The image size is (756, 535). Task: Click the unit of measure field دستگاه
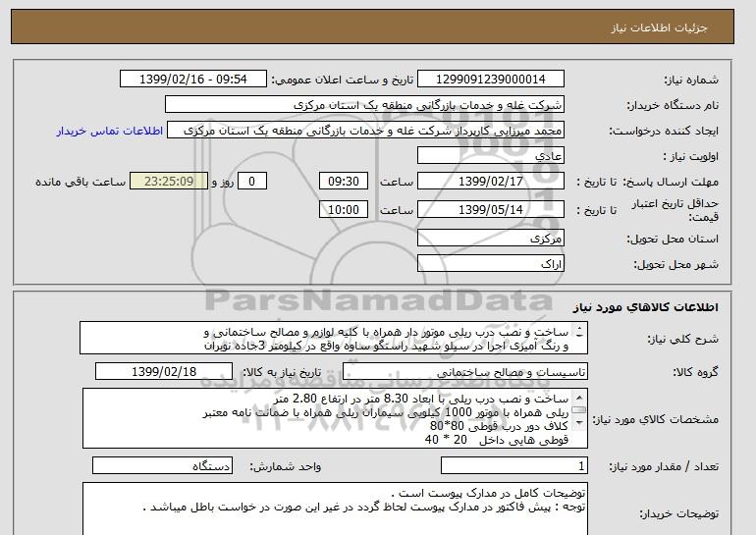click(x=162, y=465)
